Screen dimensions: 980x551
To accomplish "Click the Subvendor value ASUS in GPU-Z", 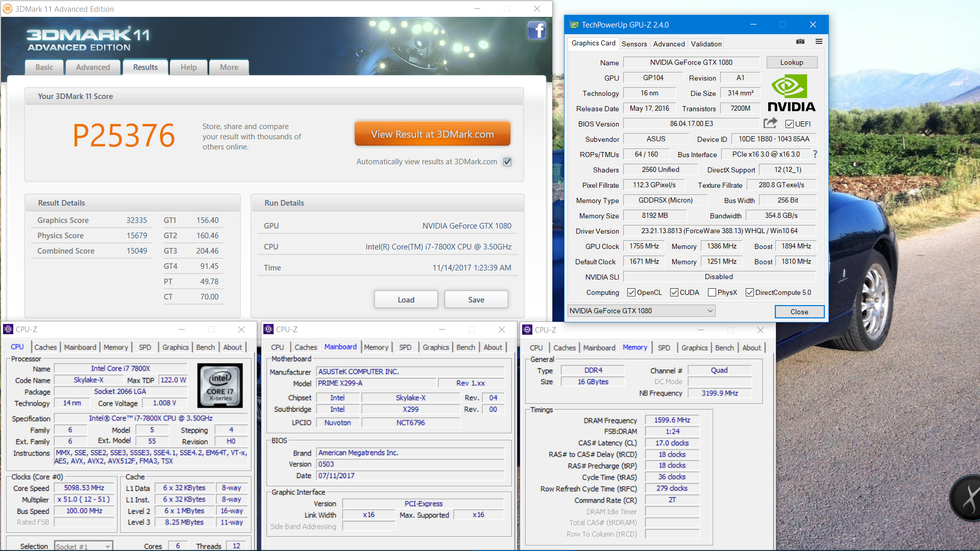I will point(655,139).
